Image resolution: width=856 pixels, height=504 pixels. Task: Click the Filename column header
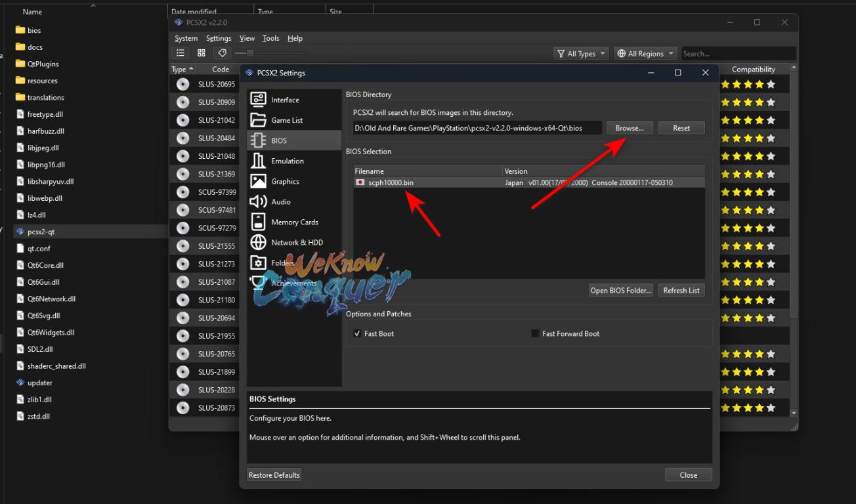[428, 171]
